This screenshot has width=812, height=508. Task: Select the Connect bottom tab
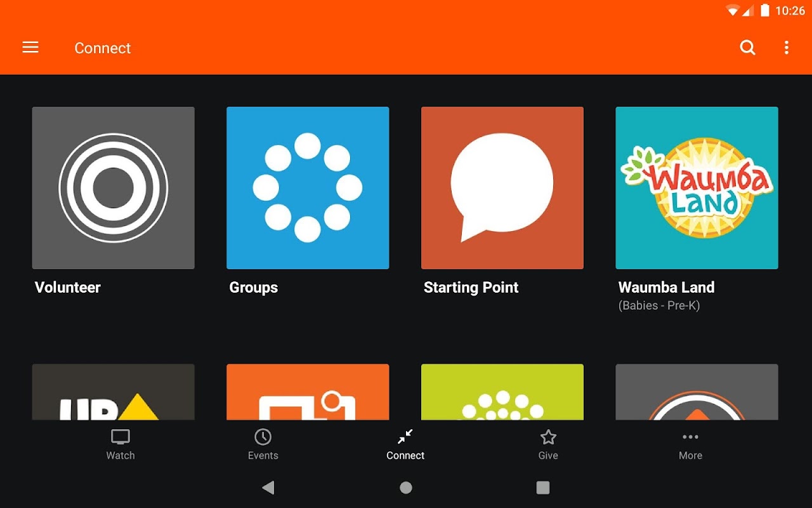405,444
